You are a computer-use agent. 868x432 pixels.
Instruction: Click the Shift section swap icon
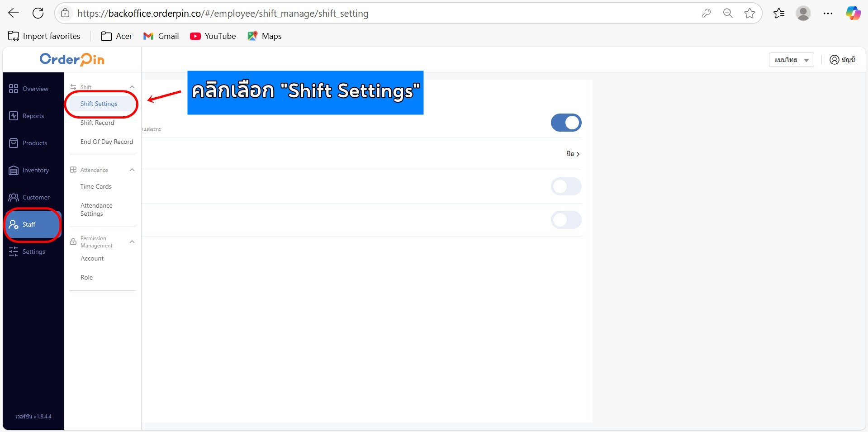click(73, 87)
